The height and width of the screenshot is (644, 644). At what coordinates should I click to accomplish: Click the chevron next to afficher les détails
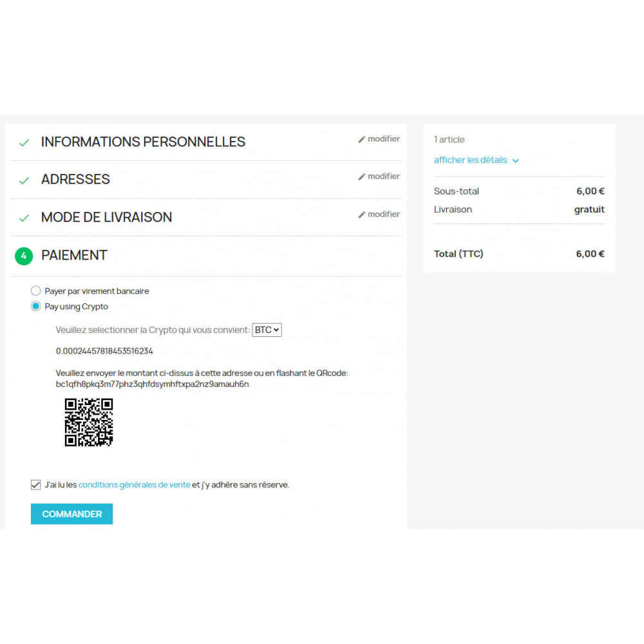515,160
